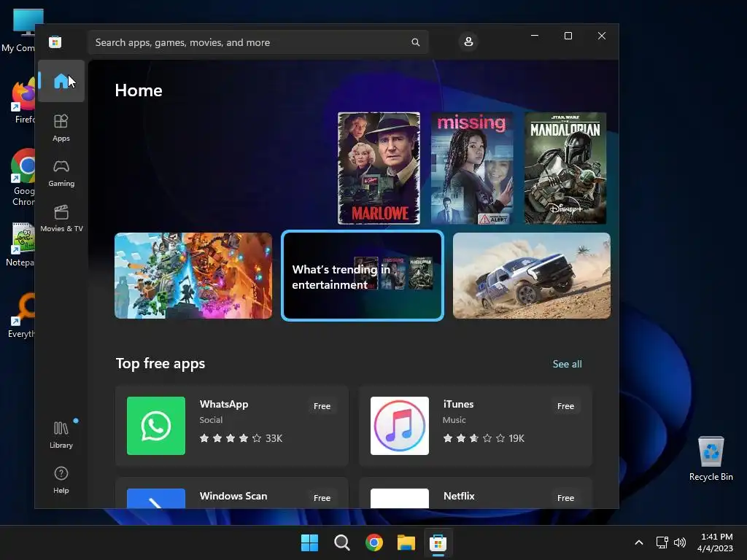Click the volume speaker icon in system tray
Viewport: 747px width, 560px height.
tap(680, 542)
